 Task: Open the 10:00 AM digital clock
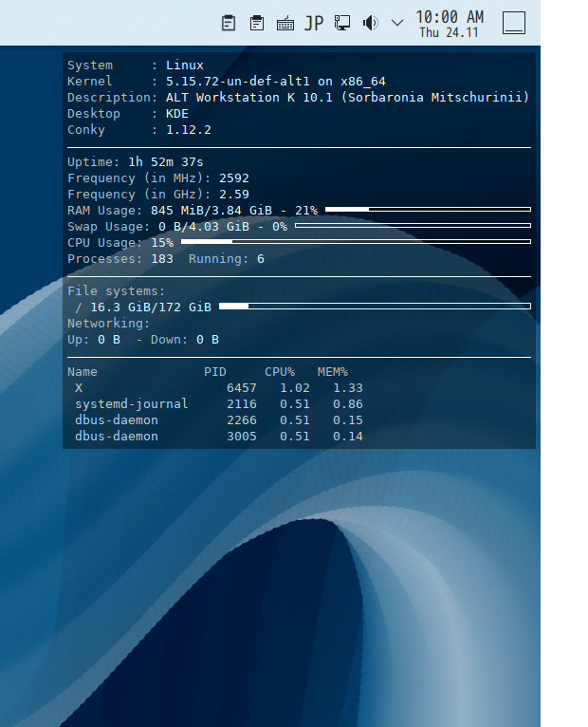pyautogui.click(x=450, y=17)
